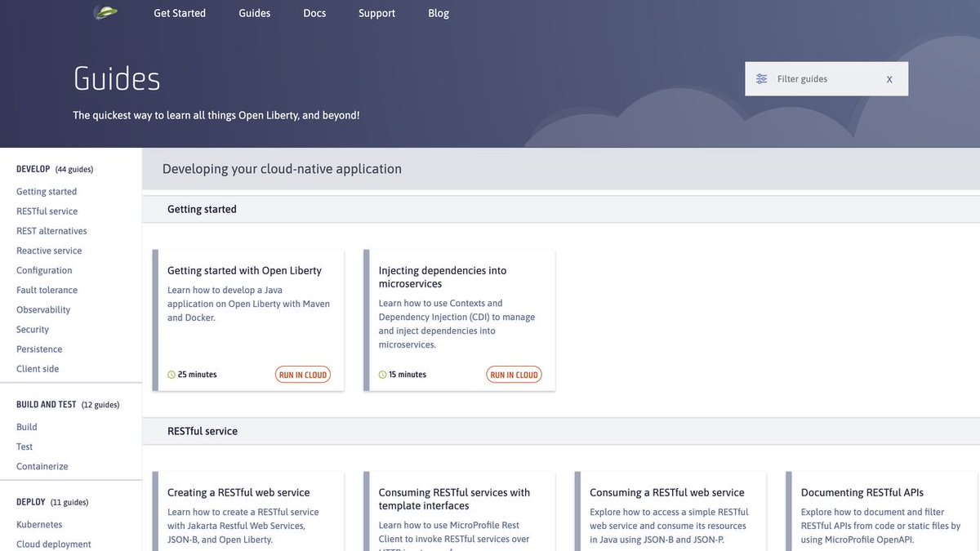
Task: Clear the filter with the X button
Action: click(889, 79)
